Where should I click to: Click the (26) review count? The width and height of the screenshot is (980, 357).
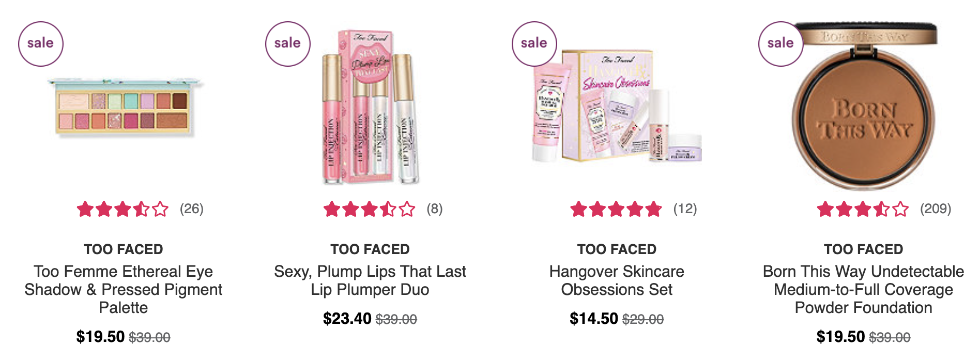(192, 209)
